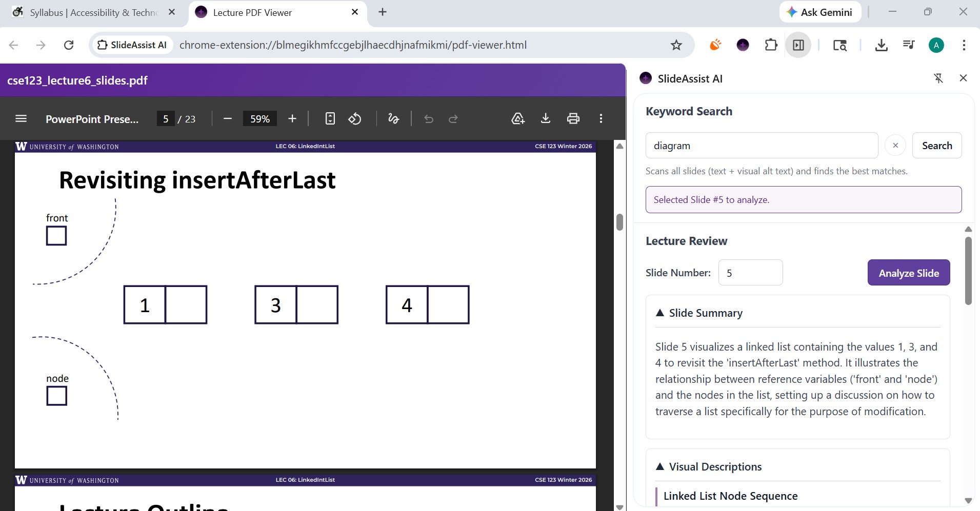Screen dimensions: 980x511
Task: Collapse the Slide Summary section
Action: tap(659, 313)
